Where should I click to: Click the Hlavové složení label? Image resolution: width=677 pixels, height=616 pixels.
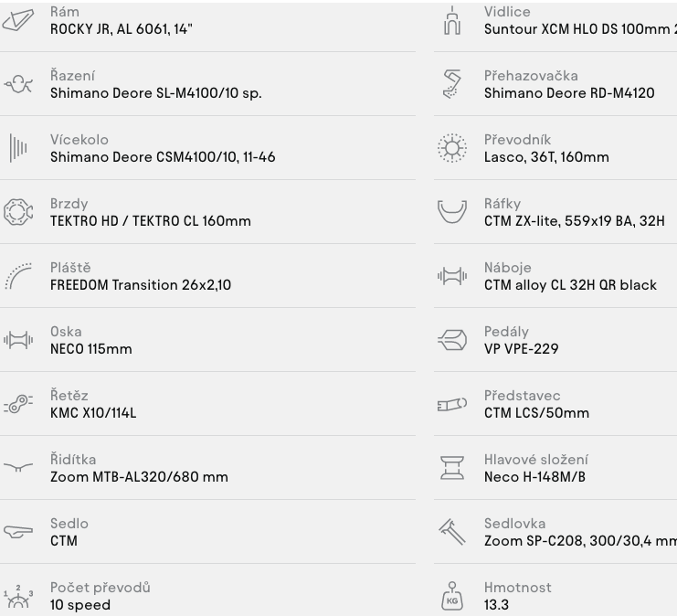535,460
